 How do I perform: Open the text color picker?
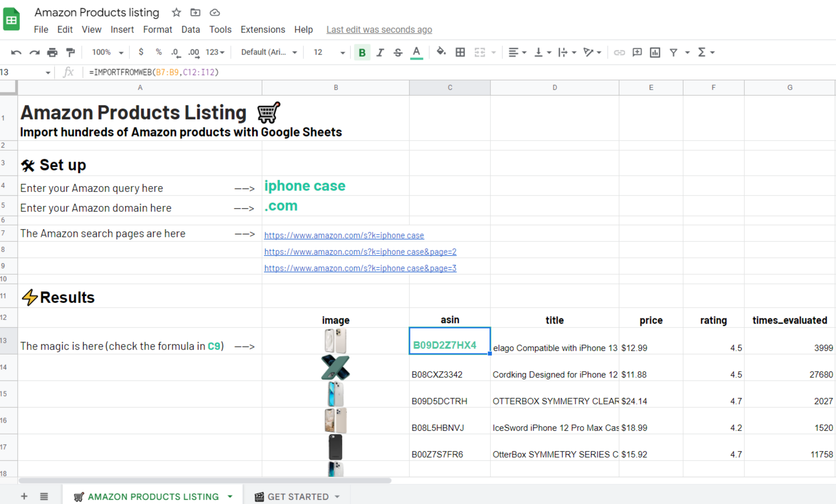416,52
